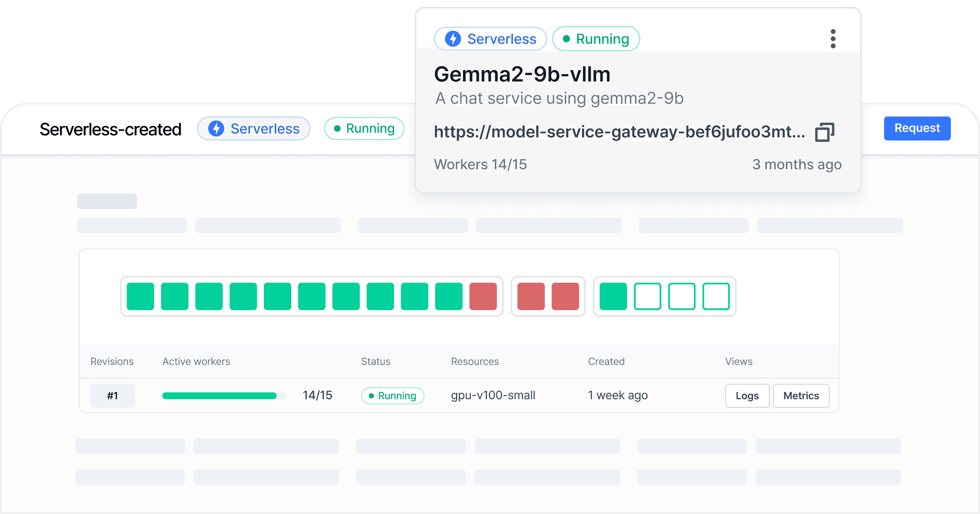Click the Gemma2-9b-vllm card title
This screenshot has width=980, height=514.
[522, 75]
